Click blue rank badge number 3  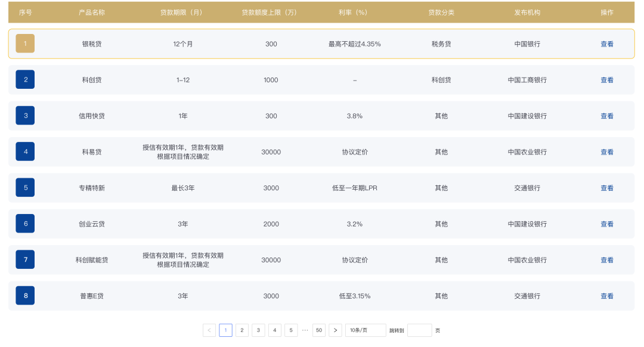(25, 116)
